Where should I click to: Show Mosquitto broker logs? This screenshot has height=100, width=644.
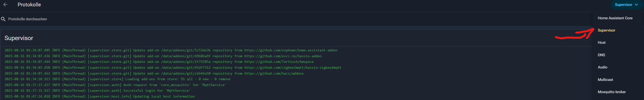pyautogui.click(x=612, y=92)
